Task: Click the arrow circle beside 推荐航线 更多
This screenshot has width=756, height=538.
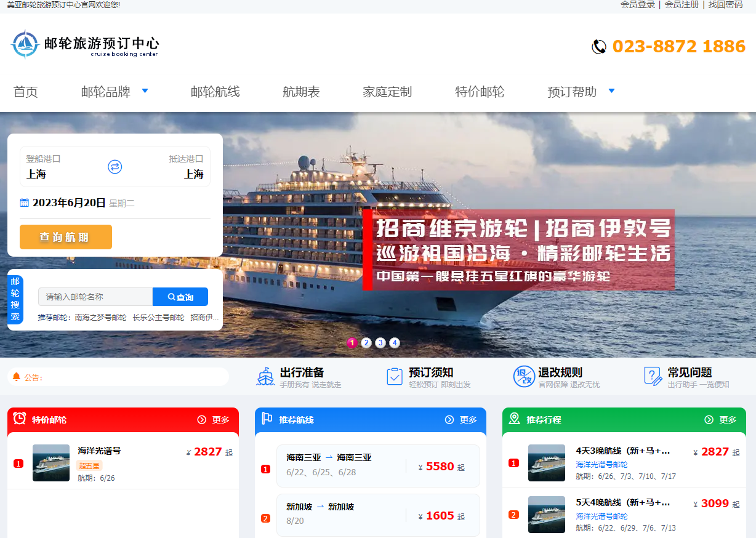Action: pos(449,420)
